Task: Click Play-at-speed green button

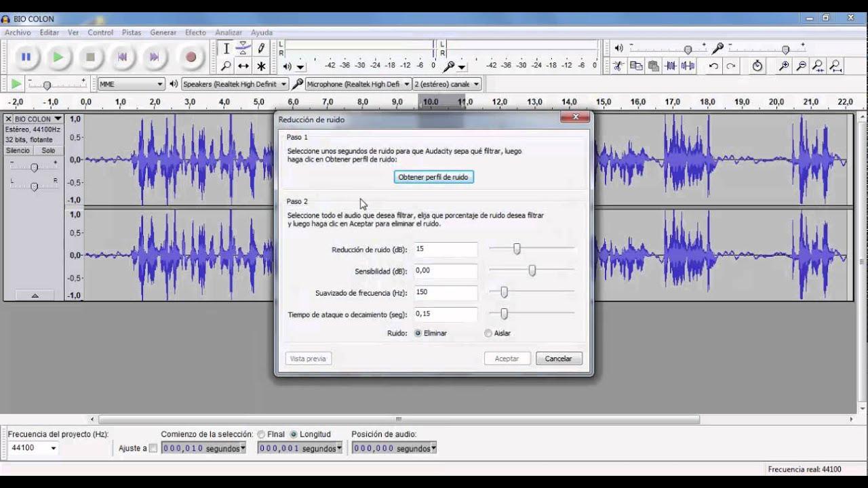Action: pos(16,84)
